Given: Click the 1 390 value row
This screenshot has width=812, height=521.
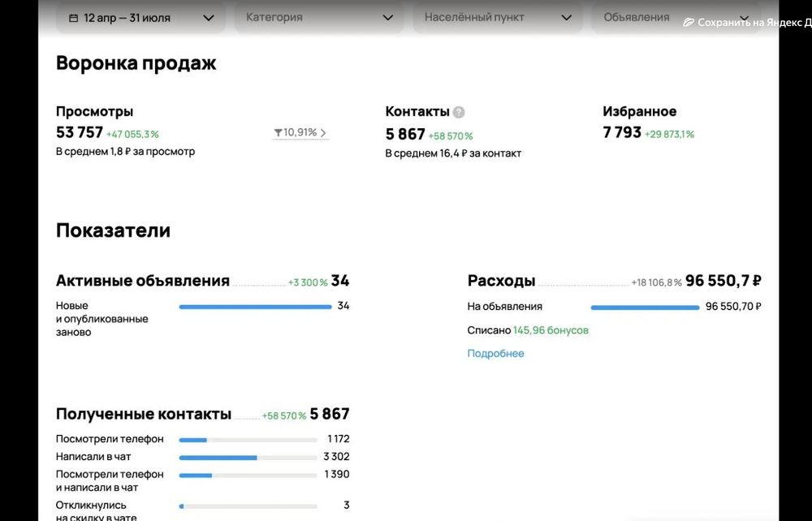Looking at the screenshot, I should pyautogui.click(x=337, y=474).
